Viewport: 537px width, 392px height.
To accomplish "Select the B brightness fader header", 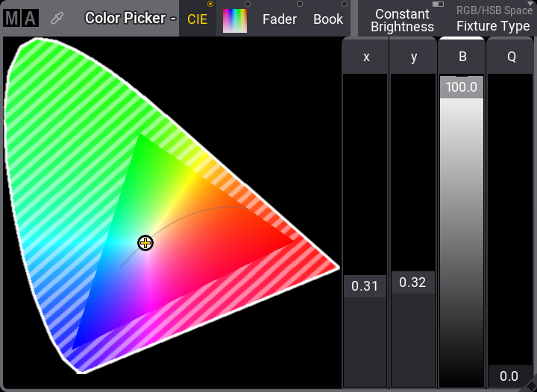I will pos(462,57).
